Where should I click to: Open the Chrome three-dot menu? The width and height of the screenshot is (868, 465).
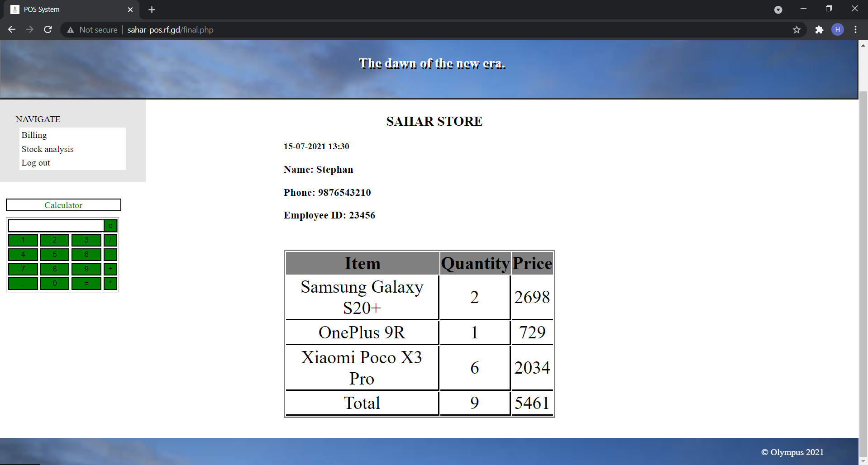[x=855, y=30]
